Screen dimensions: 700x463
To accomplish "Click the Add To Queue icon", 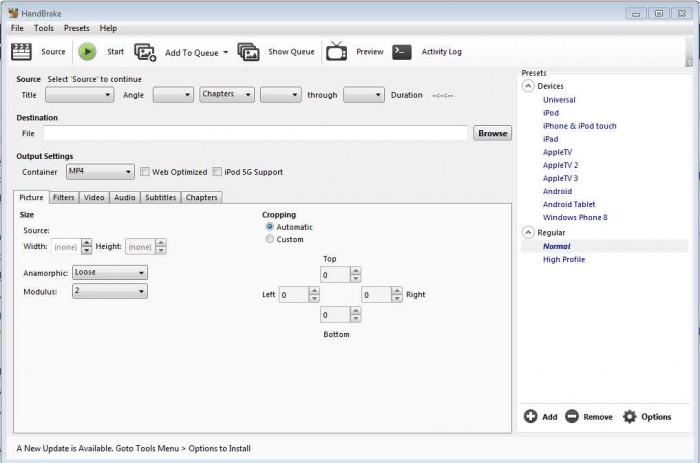I will click(145, 52).
